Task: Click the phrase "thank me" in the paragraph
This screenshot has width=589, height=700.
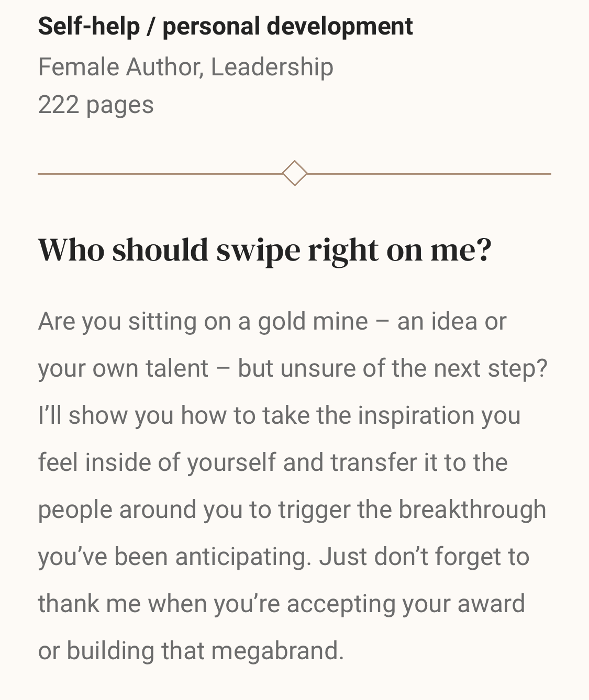Action: [x=89, y=603]
